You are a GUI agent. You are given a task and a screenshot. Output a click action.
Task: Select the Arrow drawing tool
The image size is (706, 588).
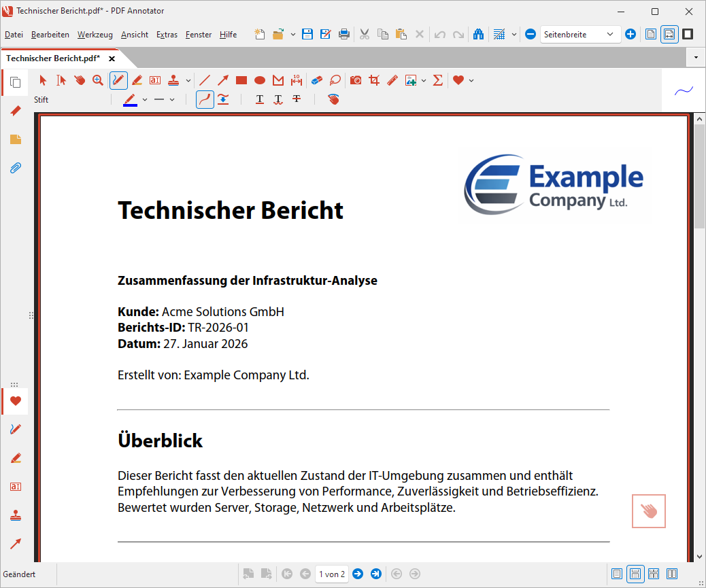click(222, 80)
